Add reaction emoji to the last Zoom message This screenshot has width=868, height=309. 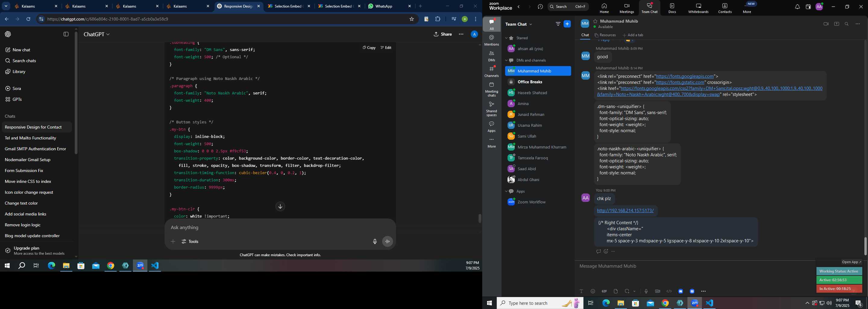(606, 251)
